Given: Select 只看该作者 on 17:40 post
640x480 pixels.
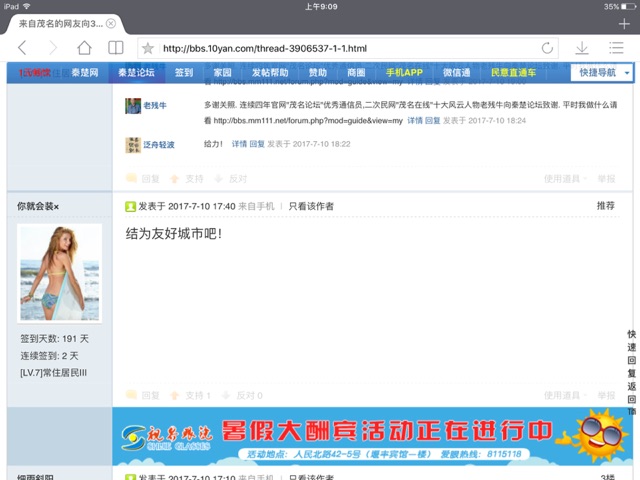Looking at the screenshot, I should pyautogui.click(x=311, y=207).
